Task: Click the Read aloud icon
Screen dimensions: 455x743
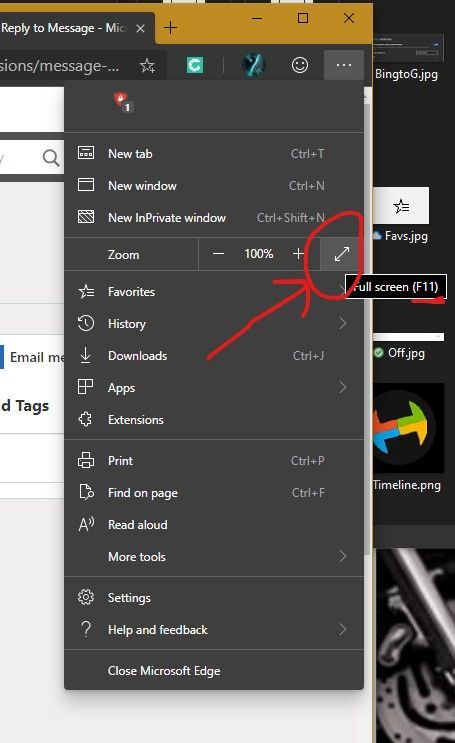Action: [86, 524]
